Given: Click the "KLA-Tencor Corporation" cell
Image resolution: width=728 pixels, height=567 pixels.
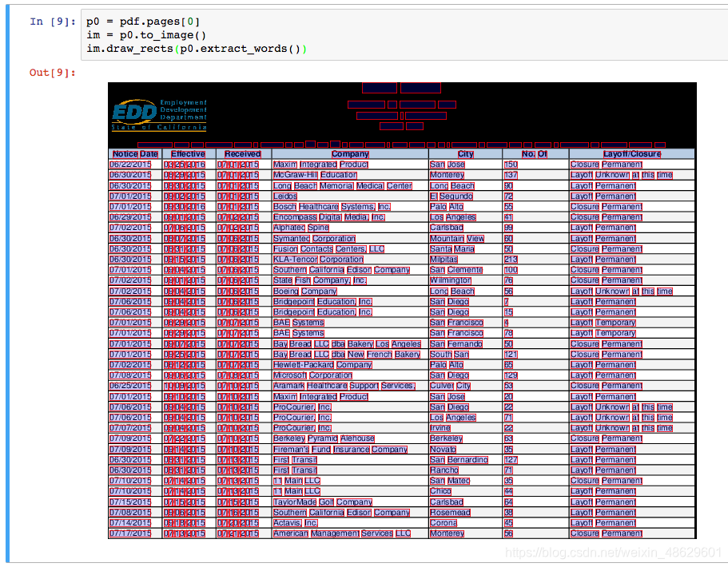Looking at the screenshot, I should 318,260.
